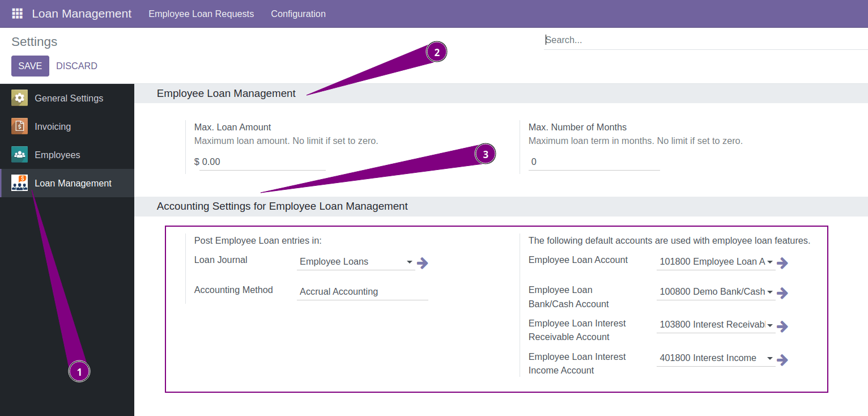Click the arrow icon beside Employee Loan Account
Screen dimensions: 868x416
click(783, 263)
